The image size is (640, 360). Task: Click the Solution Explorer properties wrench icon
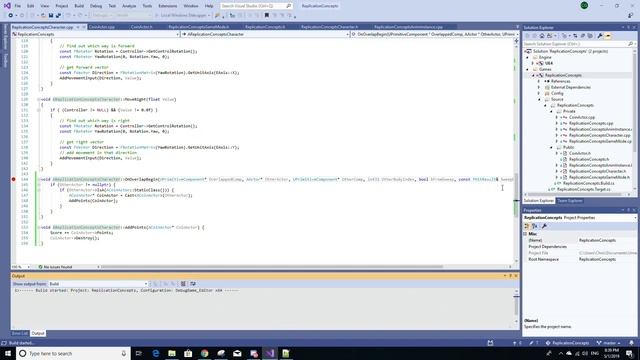point(600,36)
